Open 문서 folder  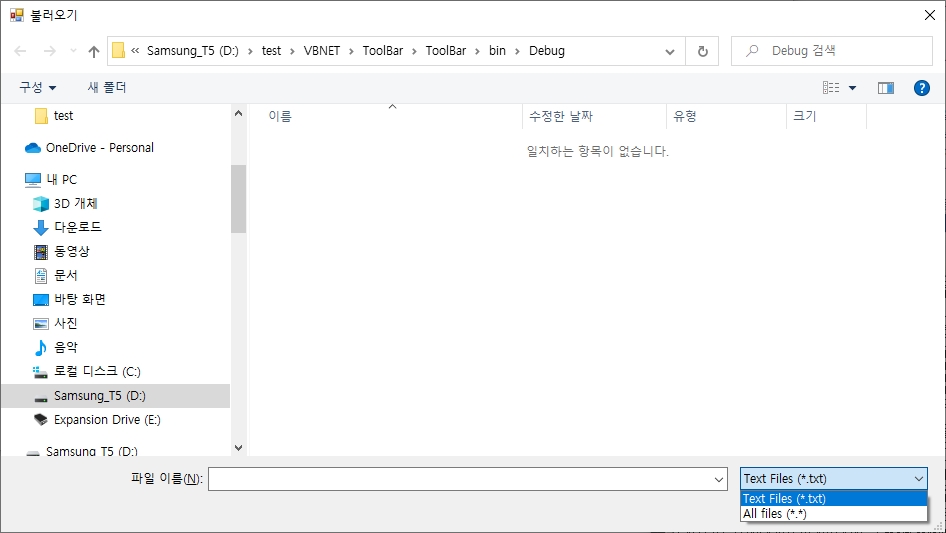tap(56, 275)
